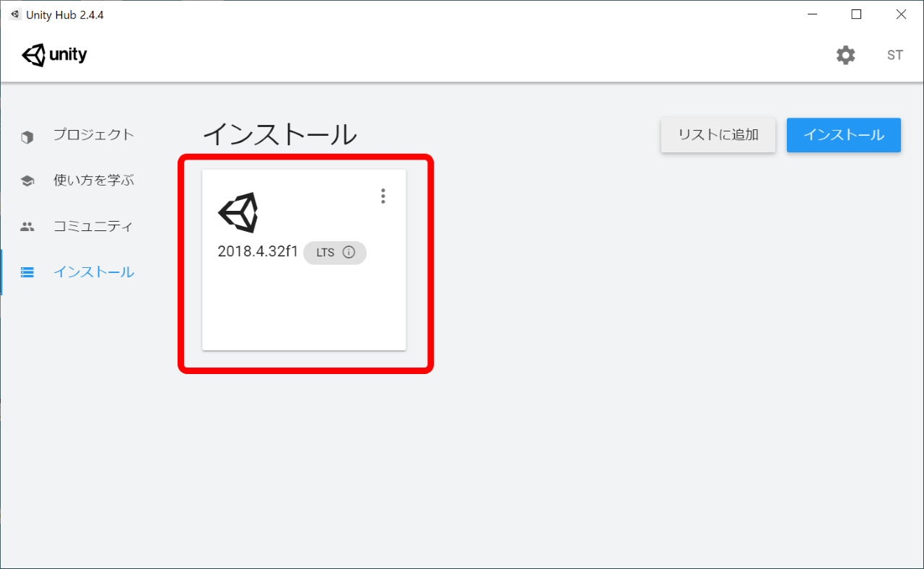Select the インストール sidebar label
This screenshot has height=569, width=924.
tap(94, 272)
